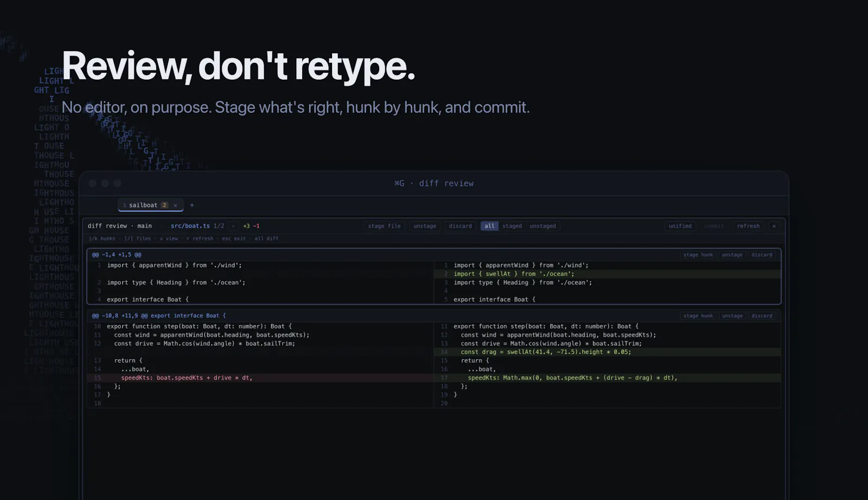Click added line import swellAt from ocean
The width and height of the screenshot is (868, 500).
[x=608, y=274]
